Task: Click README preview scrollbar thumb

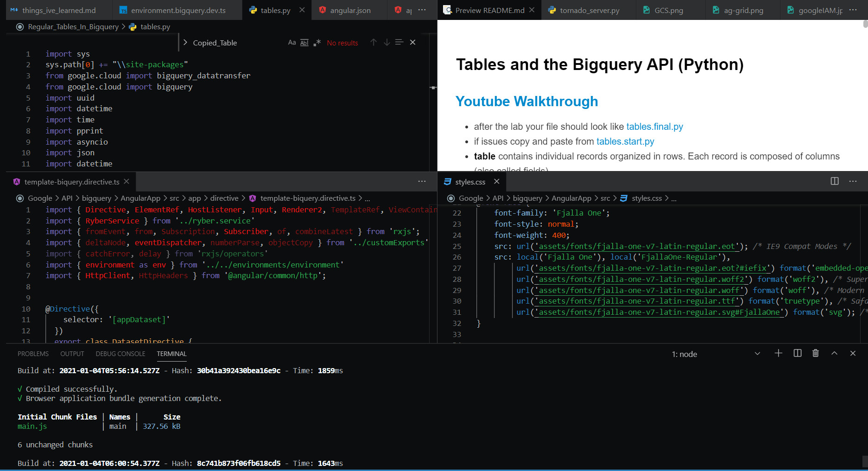Action: click(865, 24)
